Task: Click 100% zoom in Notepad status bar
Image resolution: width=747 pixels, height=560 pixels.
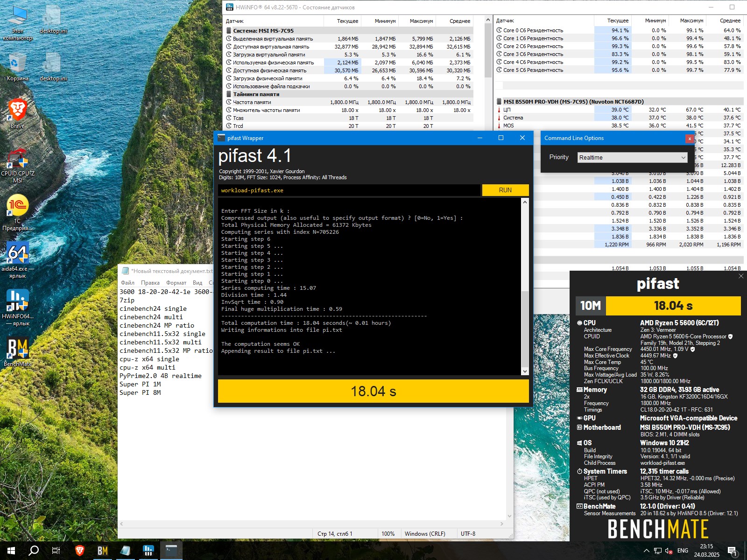Action: (x=388, y=534)
